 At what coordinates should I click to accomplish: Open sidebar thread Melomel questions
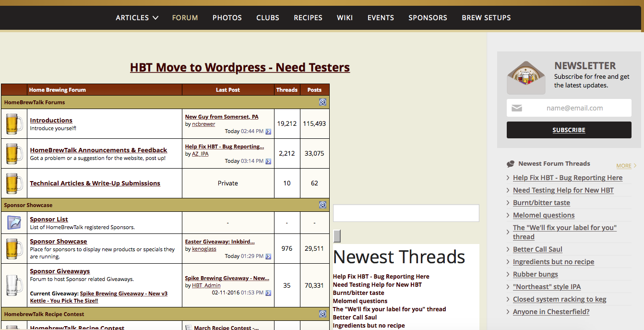coord(544,215)
